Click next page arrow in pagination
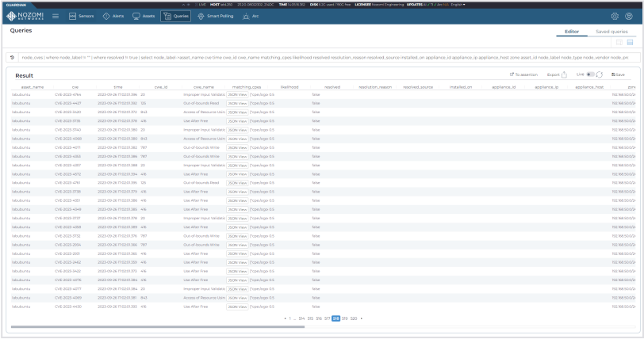The width and height of the screenshot is (644, 339). 362,318
